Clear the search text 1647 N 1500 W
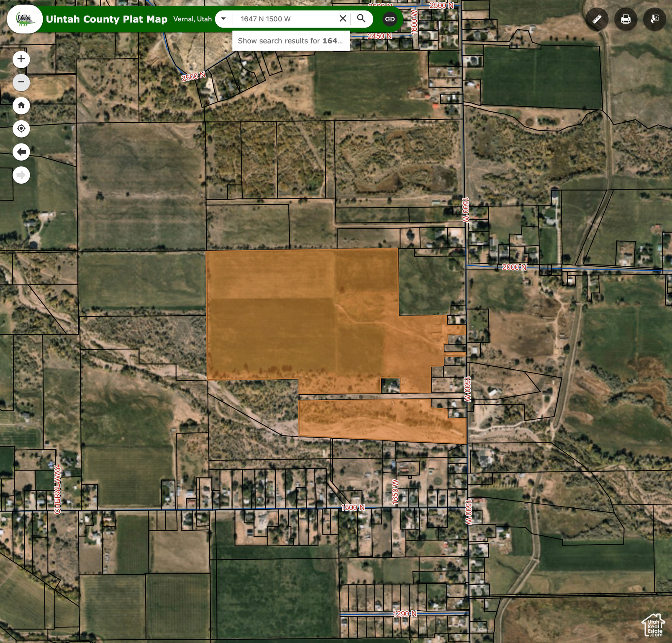Screen dimensions: 672x643 pyautogui.click(x=343, y=19)
